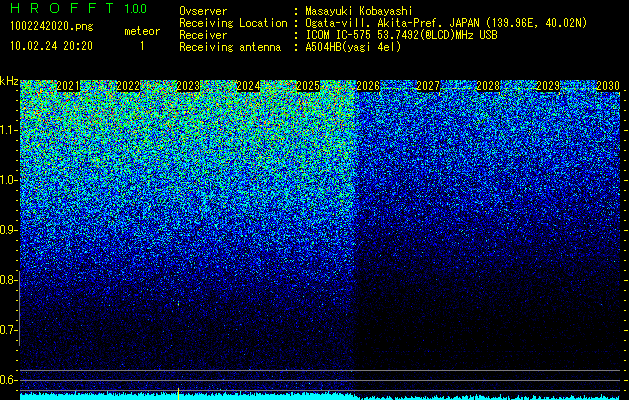Screen dimensions: 629x400
Task: Click the 2030 time marker
Action: pyautogui.click(x=608, y=86)
